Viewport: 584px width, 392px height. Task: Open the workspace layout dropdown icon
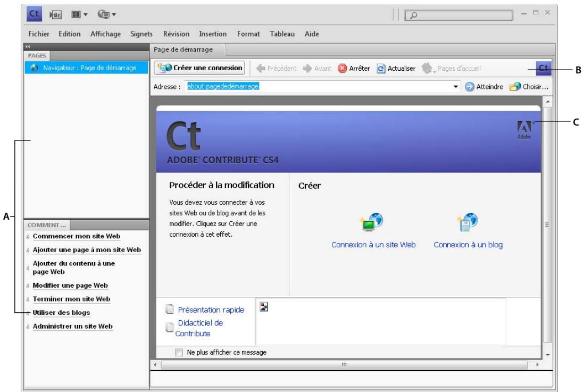click(79, 14)
